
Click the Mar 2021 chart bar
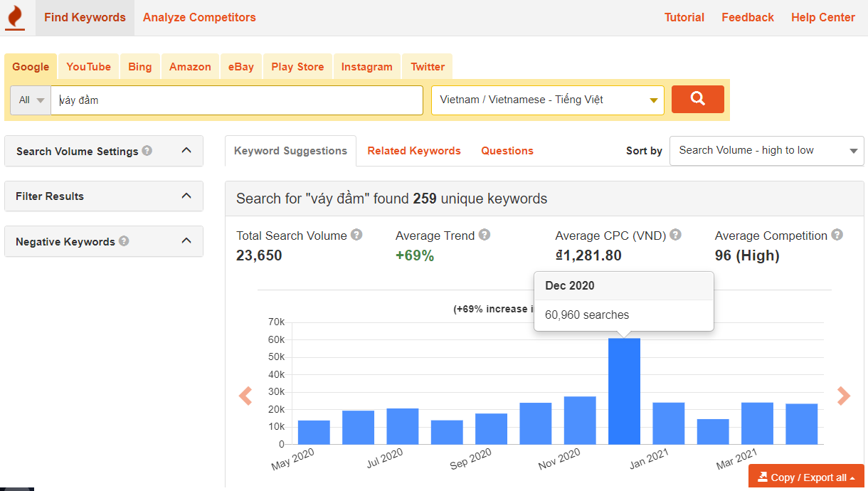(x=757, y=423)
